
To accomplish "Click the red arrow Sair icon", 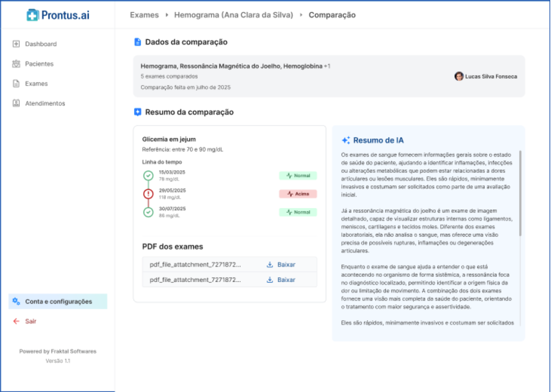I will pyautogui.click(x=16, y=321).
